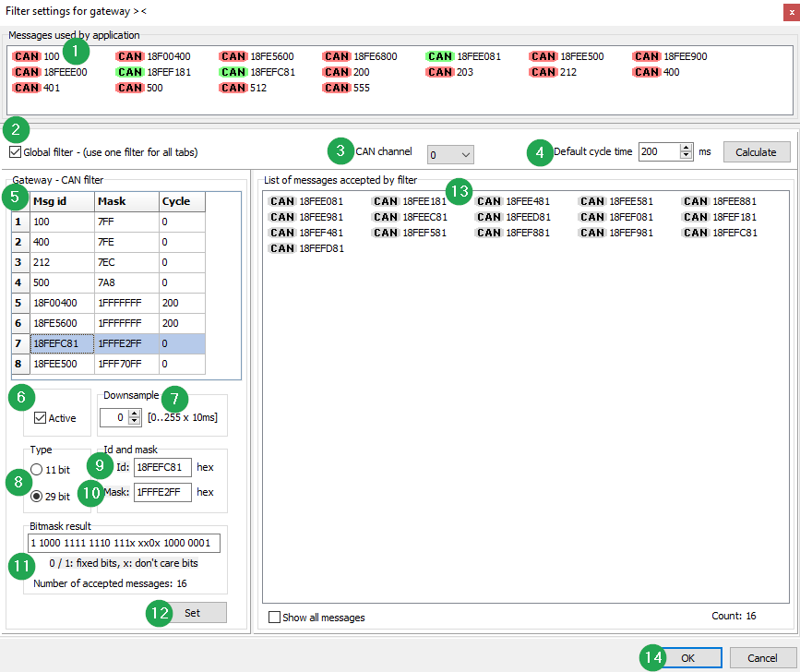Click the CAN icon for 18FEF481 in filter results
The height and width of the screenshot is (672, 800).
tap(281, 232)
